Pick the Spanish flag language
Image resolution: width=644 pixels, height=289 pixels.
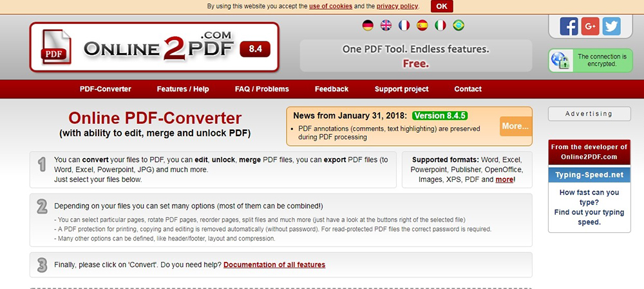[x=422, y=26]
